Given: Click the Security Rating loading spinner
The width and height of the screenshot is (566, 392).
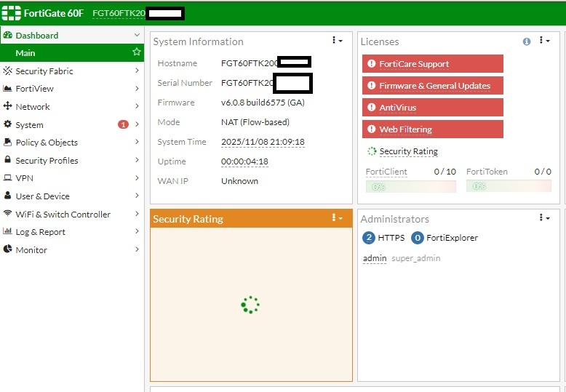Looking at the screenshot, I should (x=250, y=305).
